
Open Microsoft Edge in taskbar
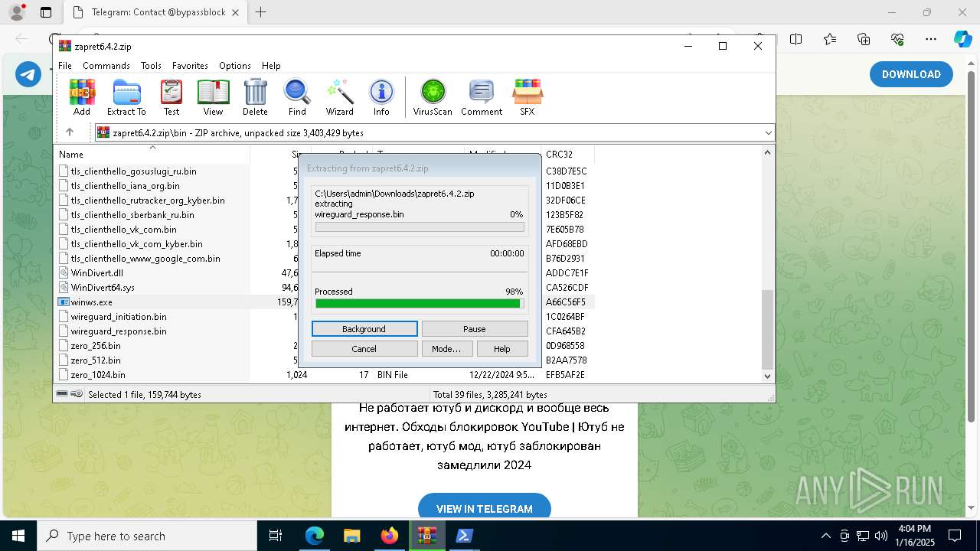(315, 536)
